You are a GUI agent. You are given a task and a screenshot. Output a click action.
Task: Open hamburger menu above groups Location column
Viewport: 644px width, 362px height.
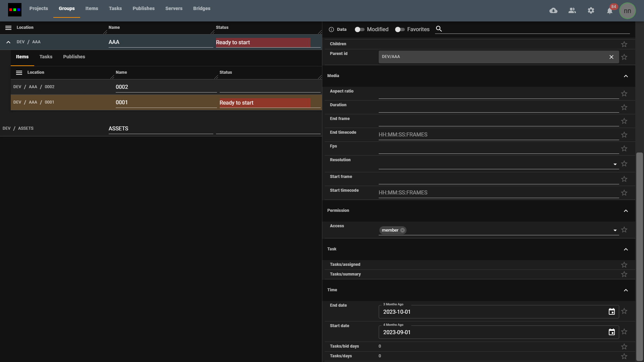click(8, 28)
